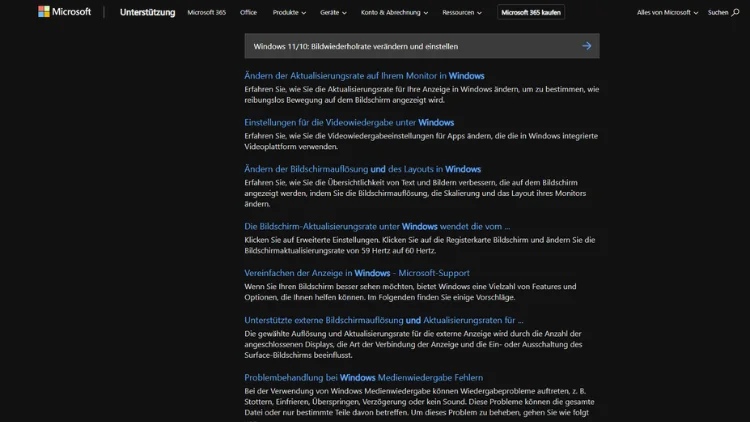Click text 'Erfahren Sie, wie Sie die Videowiedergabeeinstellungen'
750x422 pixels.
click(x=421, y=141)
